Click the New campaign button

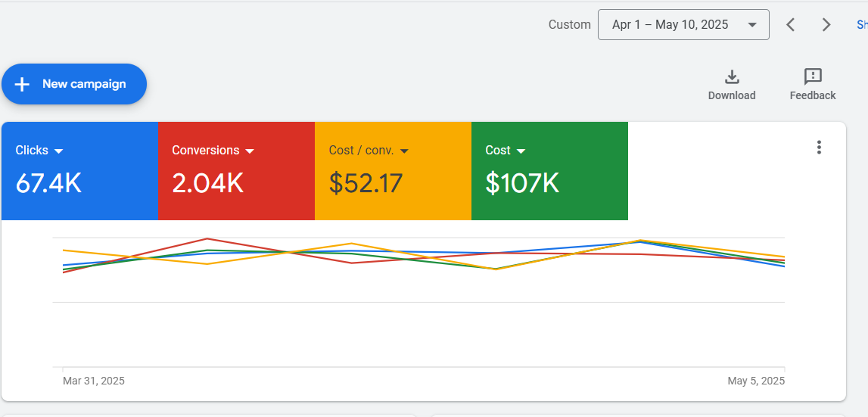click(x=74, y=84)
